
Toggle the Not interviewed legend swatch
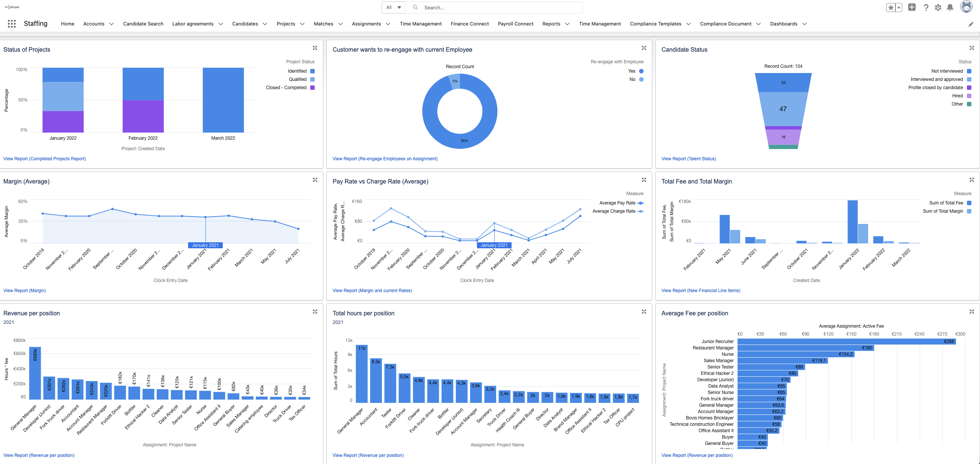[969, 71]
